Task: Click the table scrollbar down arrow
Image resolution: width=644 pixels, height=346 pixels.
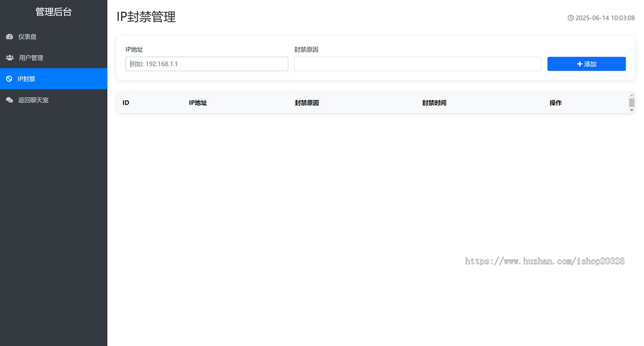Action: 632,110
